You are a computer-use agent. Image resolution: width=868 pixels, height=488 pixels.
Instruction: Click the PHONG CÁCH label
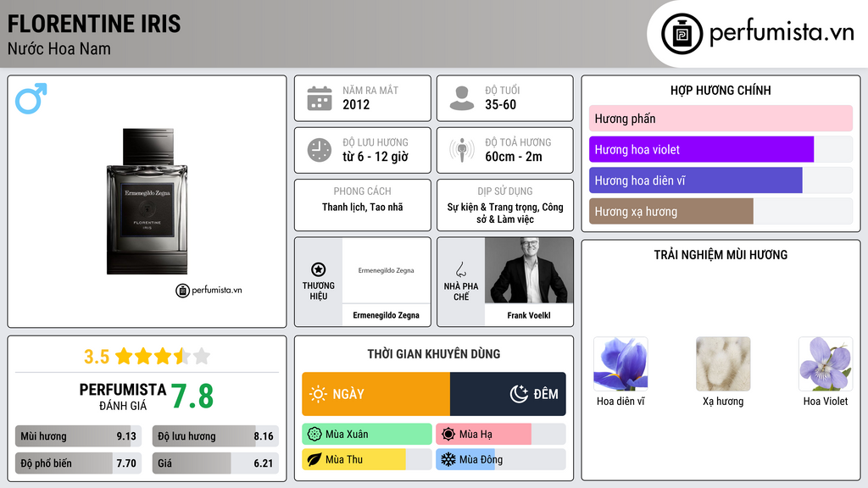[x=362, y=191]
